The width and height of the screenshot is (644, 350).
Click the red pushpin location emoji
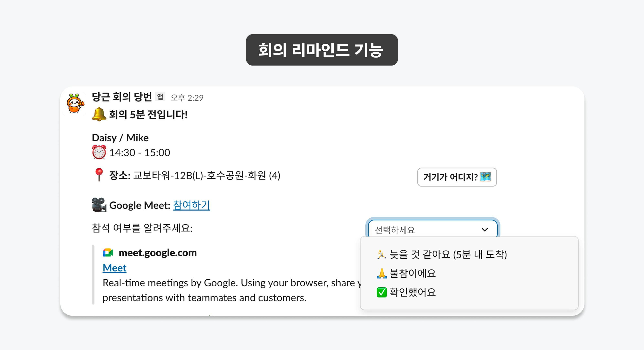pos(99,175)
